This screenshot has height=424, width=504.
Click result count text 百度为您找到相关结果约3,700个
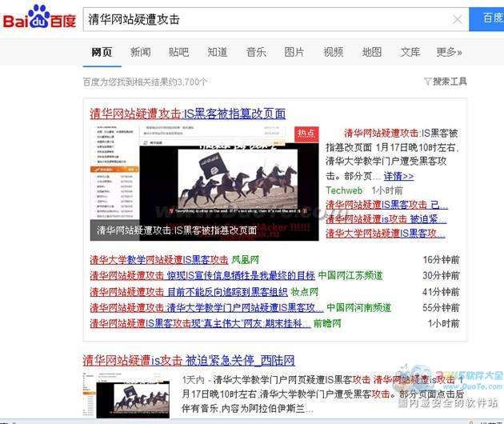(145, 82)
